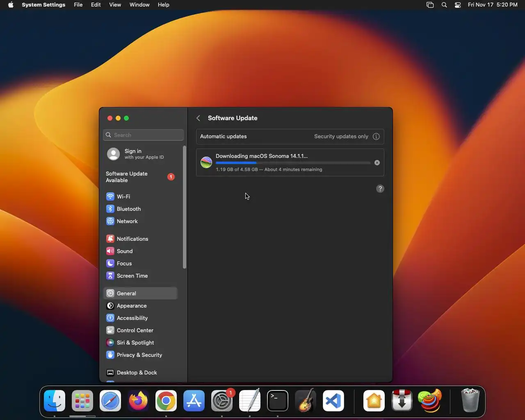Launch GarageBand from the Dock
This screenshot has width=525, height=420.
pyautogui.click(x=306, y=401)
